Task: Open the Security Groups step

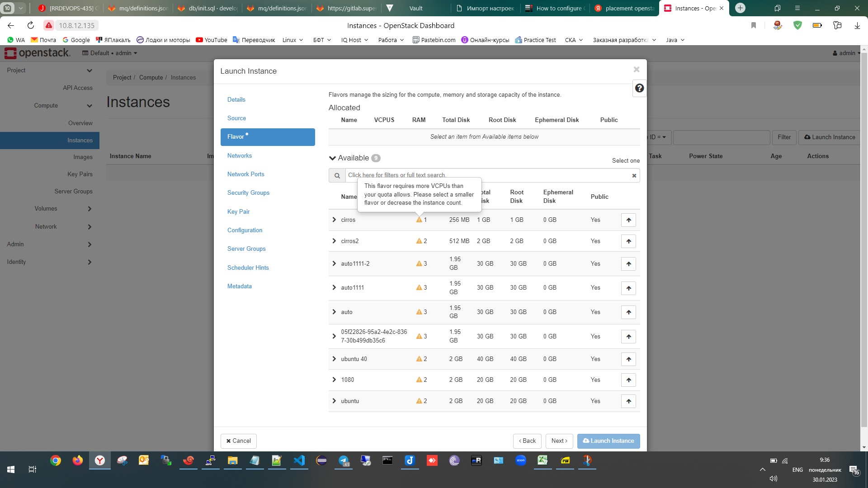Action: click(248, 193)
